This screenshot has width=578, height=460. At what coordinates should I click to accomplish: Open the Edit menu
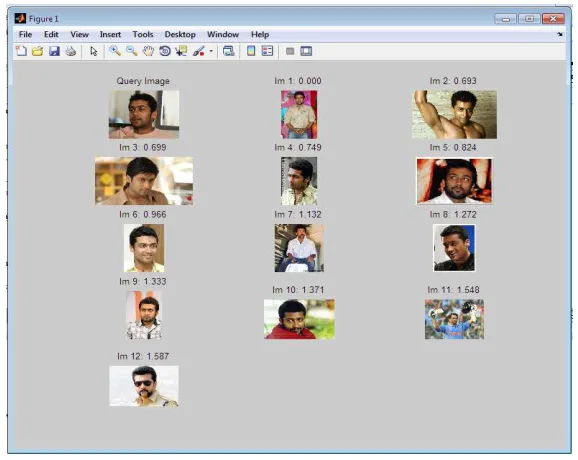point(51,34)
